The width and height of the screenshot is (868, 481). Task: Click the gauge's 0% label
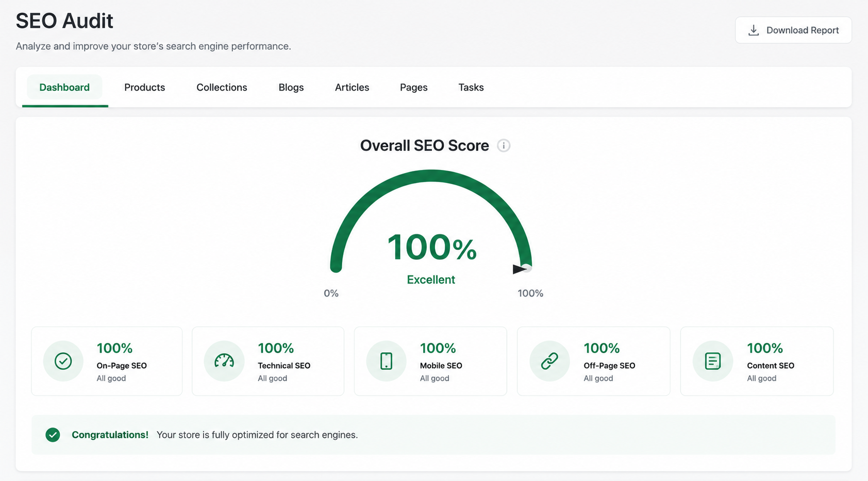[331, 293]
